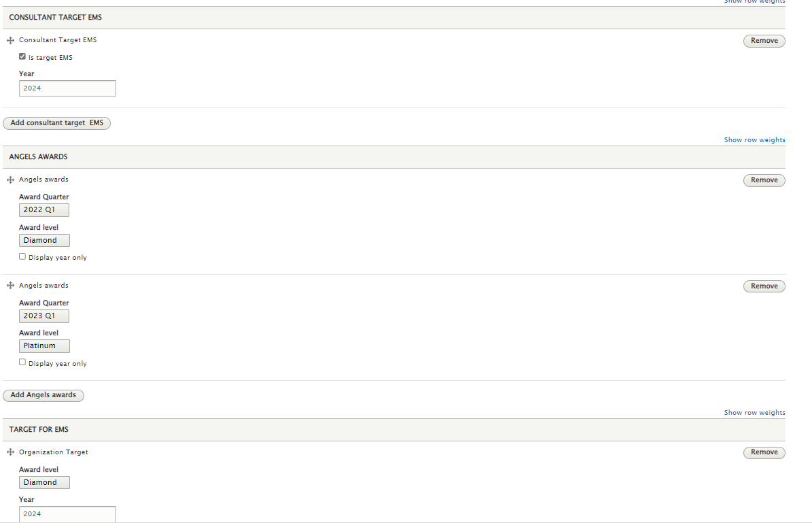Enable Display year only for 2022 Q1 award

(22, 256)
